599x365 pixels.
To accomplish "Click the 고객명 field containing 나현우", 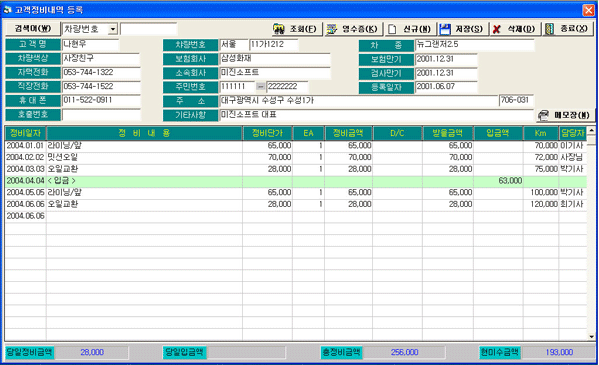I will click(x=91, y=44).
